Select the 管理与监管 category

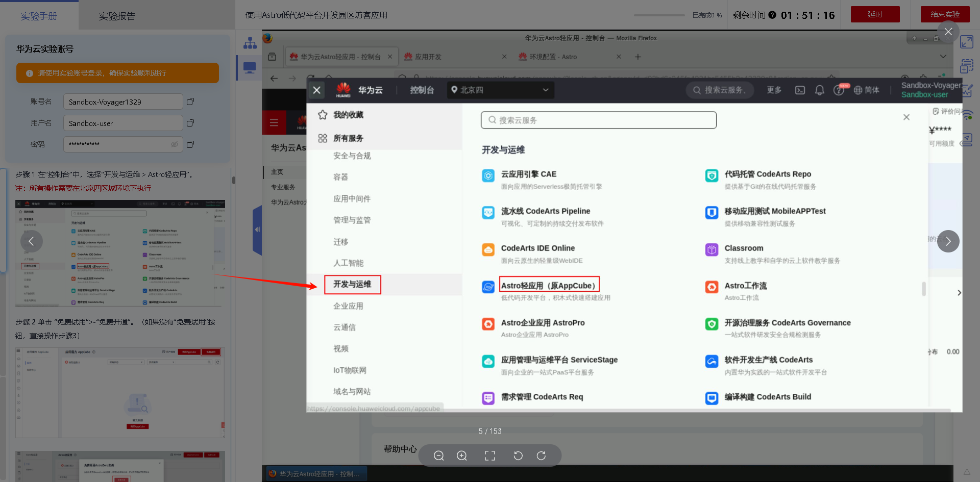pos(352,220)
